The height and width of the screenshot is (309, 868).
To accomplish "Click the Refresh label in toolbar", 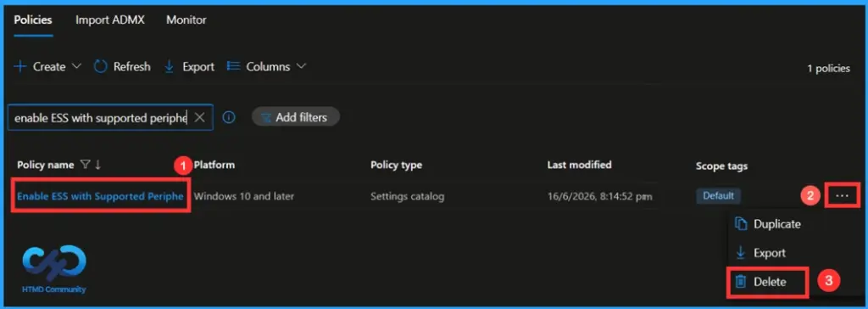I will [131, 66].
